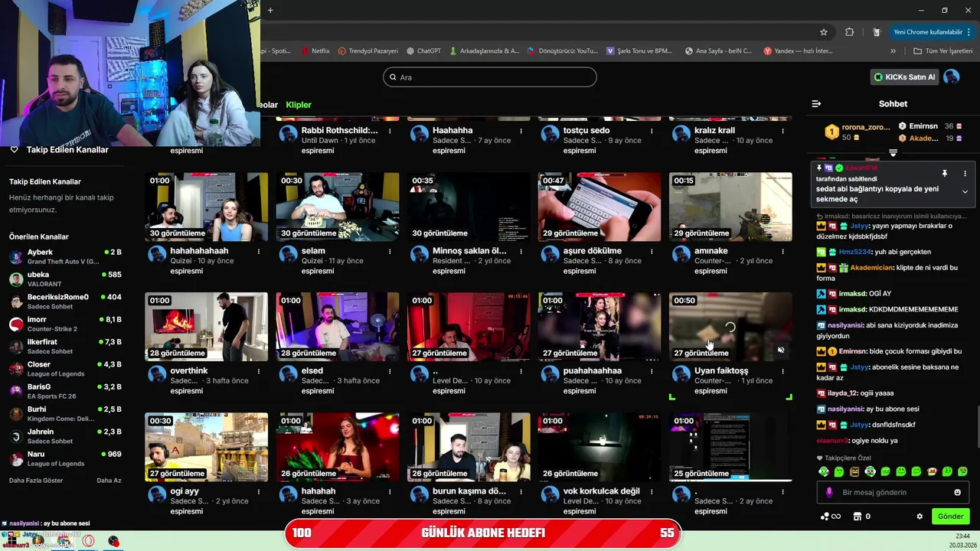
Task: Open channel points icon in chat
Action: coord(830,517)
